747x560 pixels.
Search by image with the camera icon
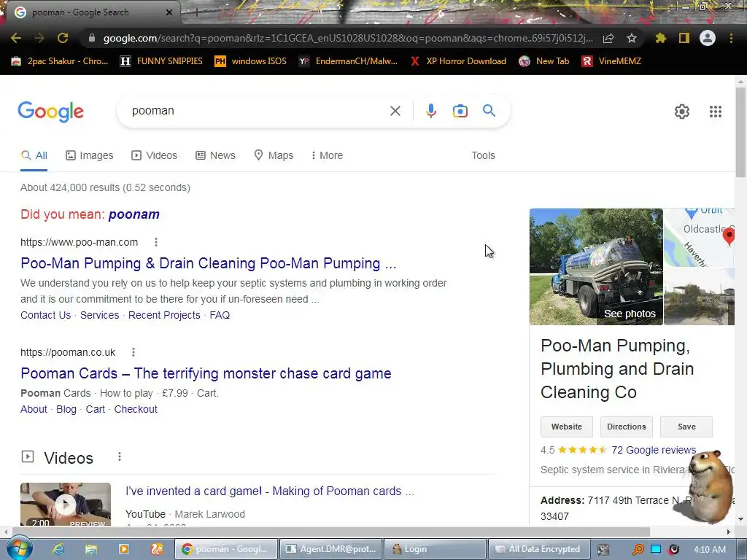pos(460,111)
